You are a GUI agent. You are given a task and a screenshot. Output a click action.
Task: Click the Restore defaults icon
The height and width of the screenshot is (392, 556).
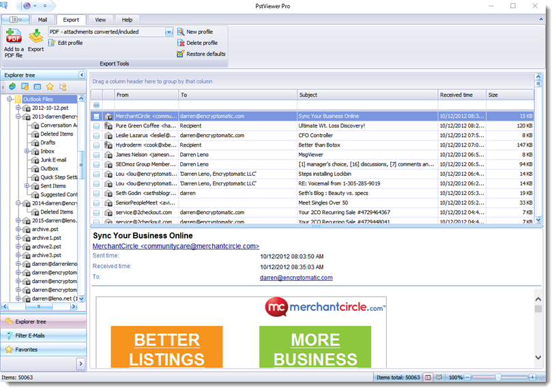[x=181, y=54]
